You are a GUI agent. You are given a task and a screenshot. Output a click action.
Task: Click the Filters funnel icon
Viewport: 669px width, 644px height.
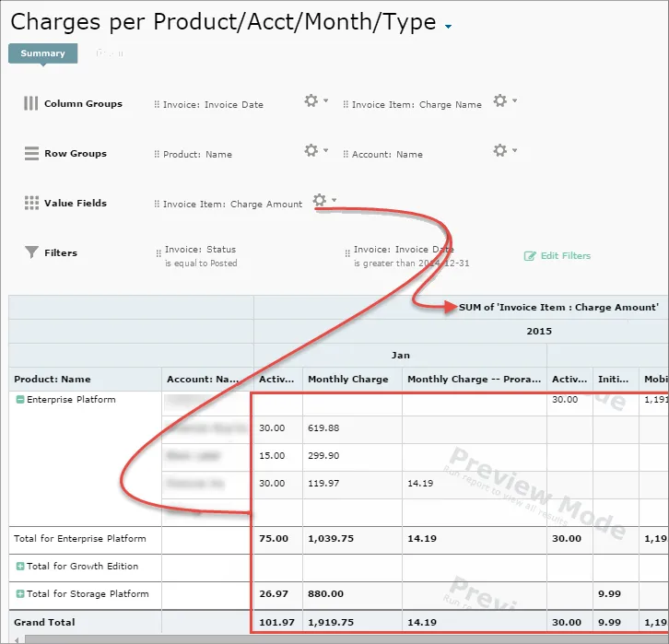click(x=31, y=252)
